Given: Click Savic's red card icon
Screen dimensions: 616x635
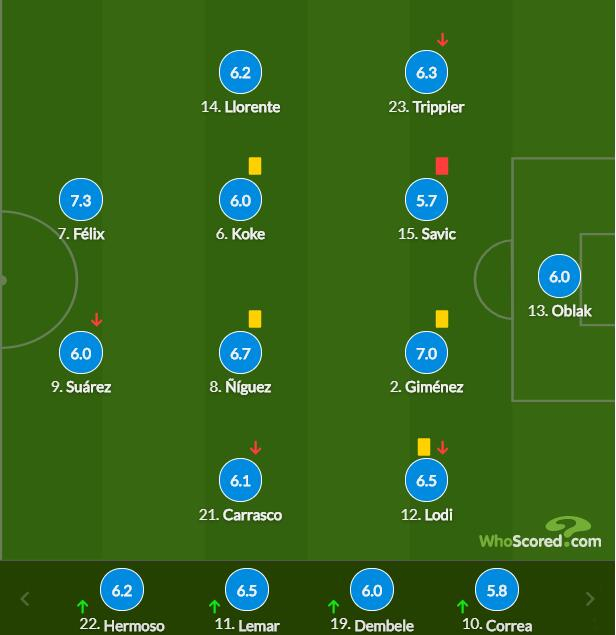Looking at the screenshot, I should pos(442,166).
